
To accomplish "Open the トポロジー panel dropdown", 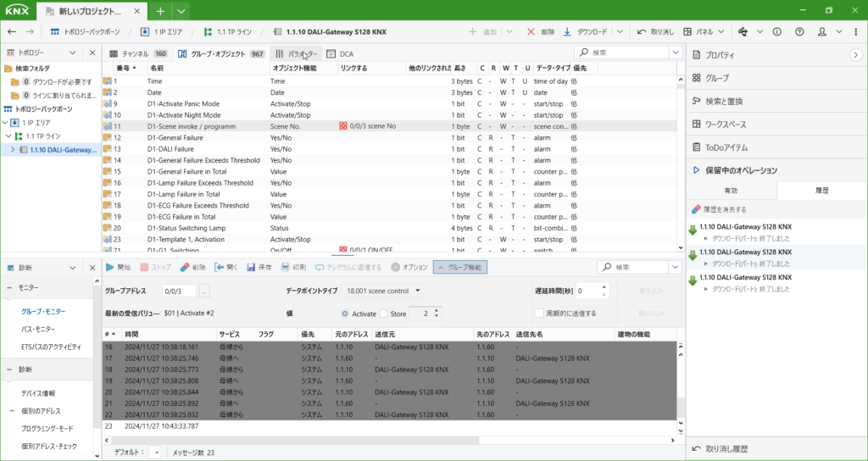I will click(73, 53).
